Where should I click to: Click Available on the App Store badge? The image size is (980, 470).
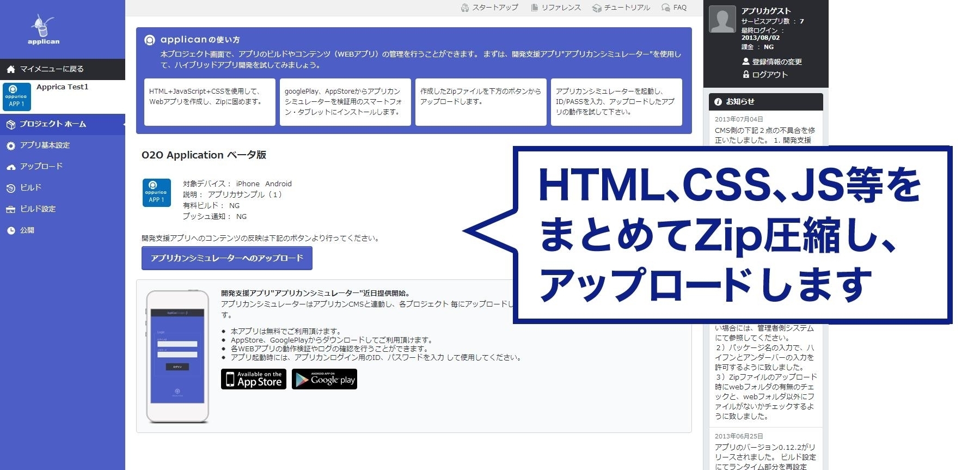click(254, 379)
